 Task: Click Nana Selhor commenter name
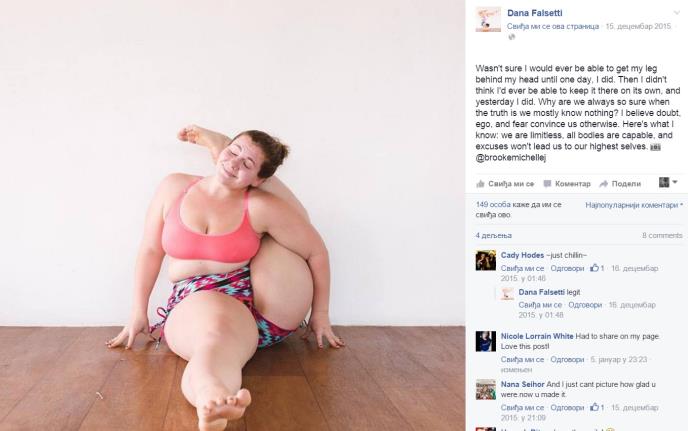(523, 384)
